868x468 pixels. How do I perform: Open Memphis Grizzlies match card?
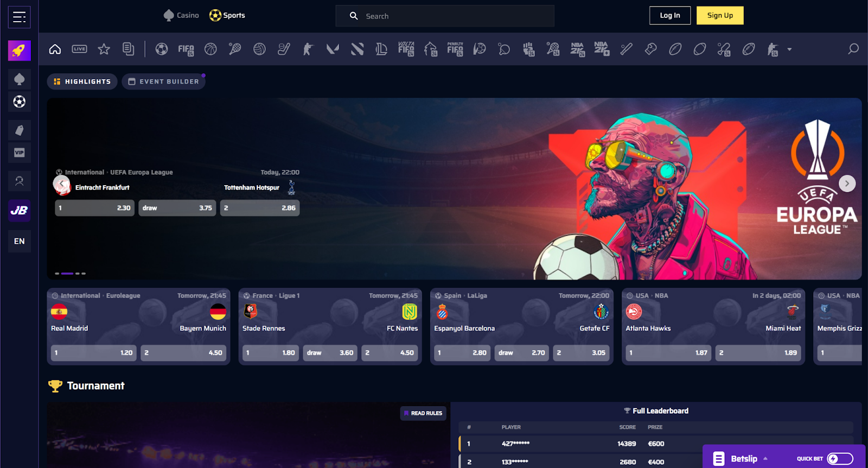click(x=838, y=326)
